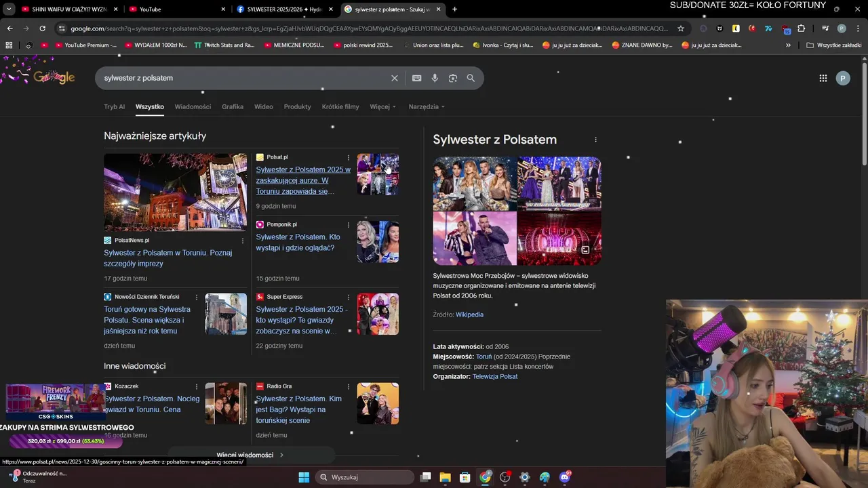
Task: Open polski rewind 2025 bookmark
Action: tap(363, 45)
